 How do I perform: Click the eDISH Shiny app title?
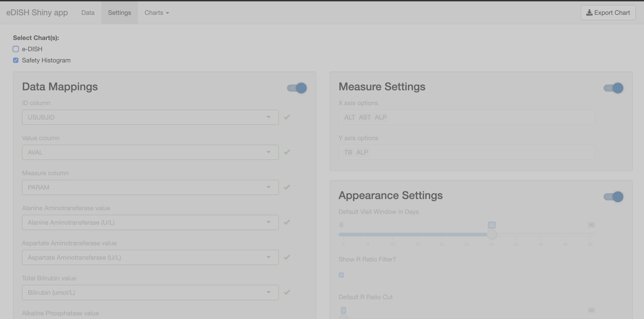coord(37,13)
